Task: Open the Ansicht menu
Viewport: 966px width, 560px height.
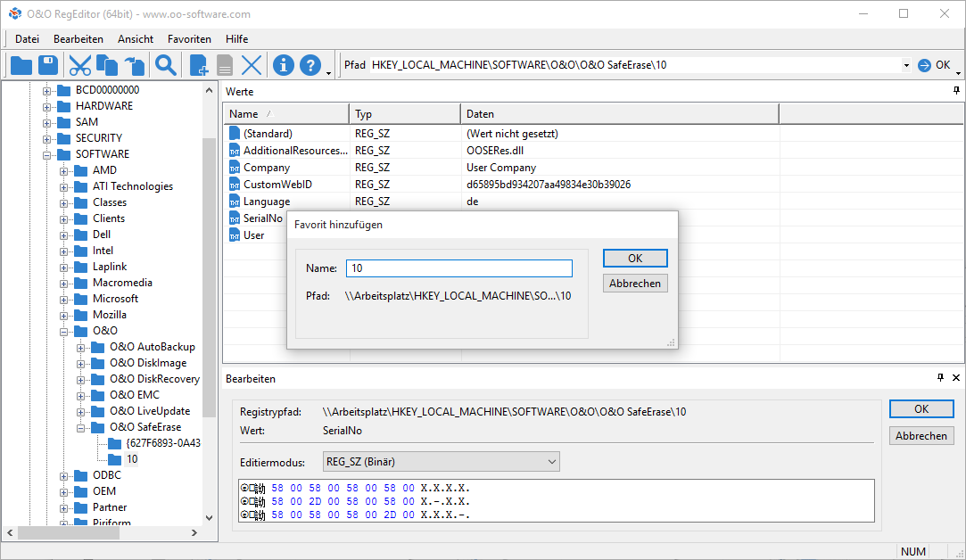Action: (136, 39)
